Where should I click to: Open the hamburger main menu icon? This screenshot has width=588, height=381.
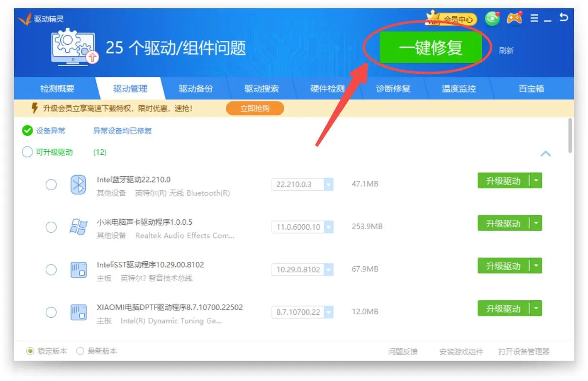pos(534,18)
